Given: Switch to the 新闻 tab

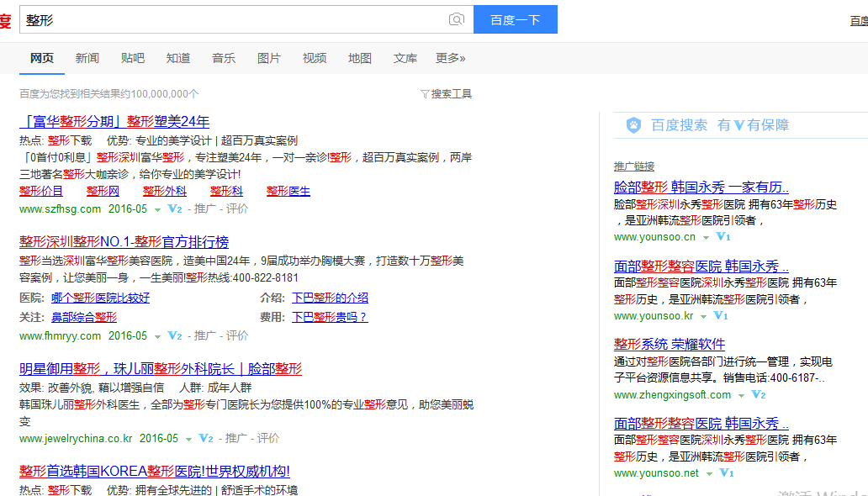Looking at the screenshot, I should click(x=87, y=58).
